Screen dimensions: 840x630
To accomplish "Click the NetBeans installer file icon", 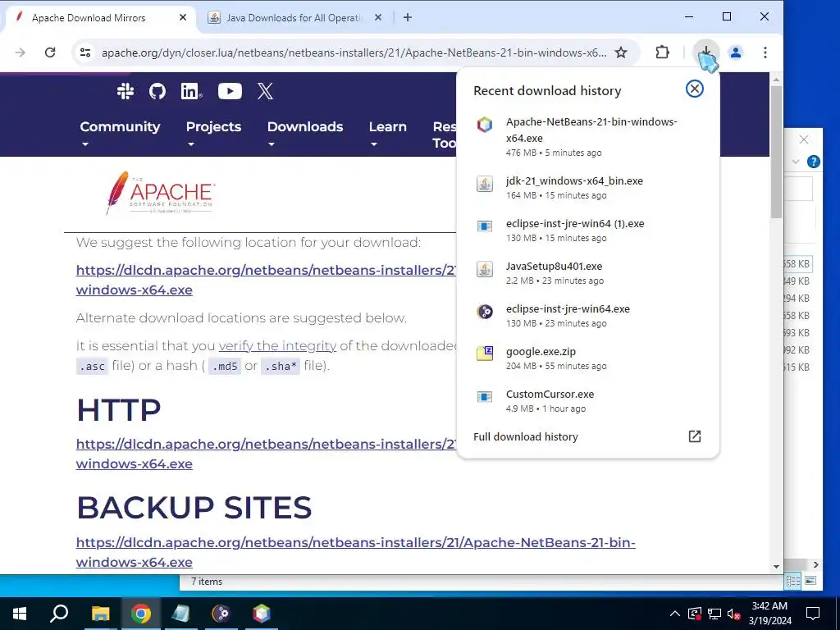I will [x=485, y=125].
